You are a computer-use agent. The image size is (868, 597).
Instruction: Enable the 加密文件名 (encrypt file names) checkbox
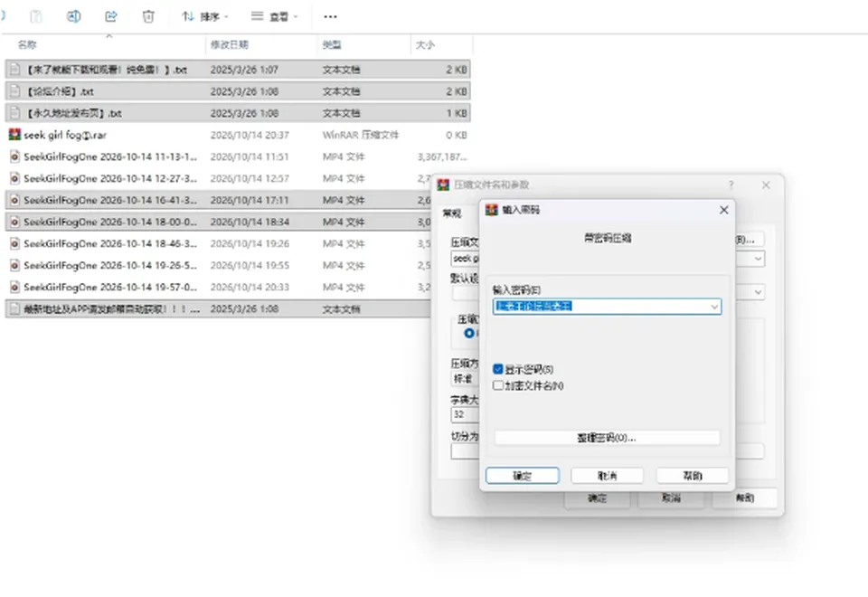pos(497,385)
